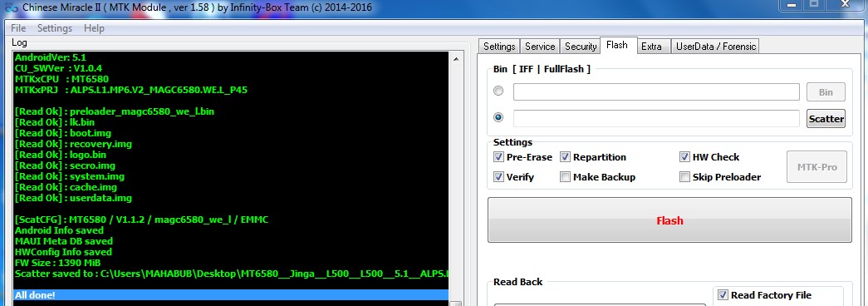
Task: Click the MTK-Pro button
Action: click(x=817, y=167)
